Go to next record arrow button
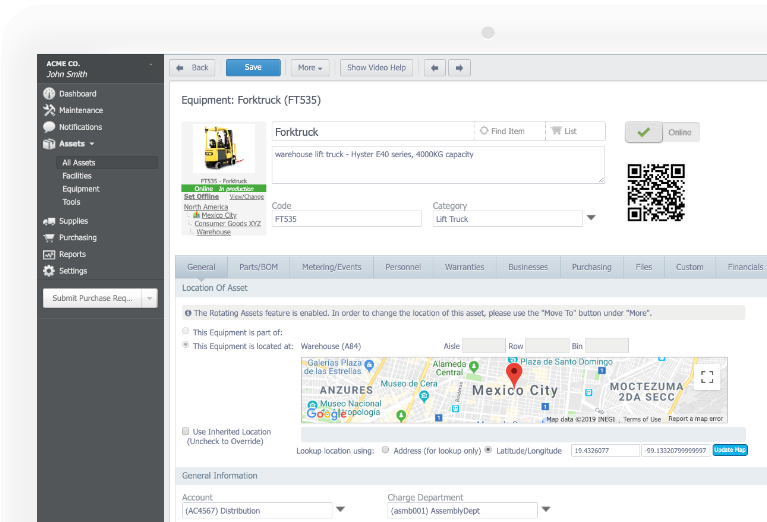The height and width of the screenshot is (522, 767). pos(459,68)
